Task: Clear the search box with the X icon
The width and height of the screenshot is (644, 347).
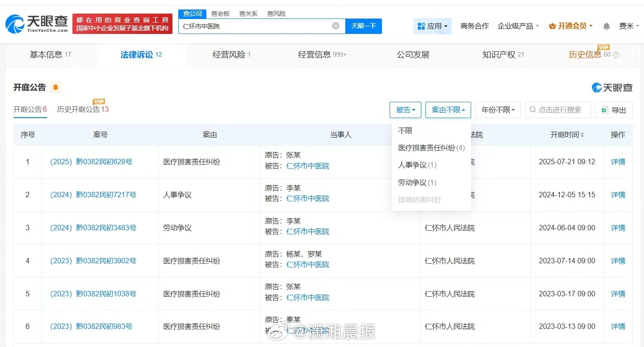Action: [336, 26]
